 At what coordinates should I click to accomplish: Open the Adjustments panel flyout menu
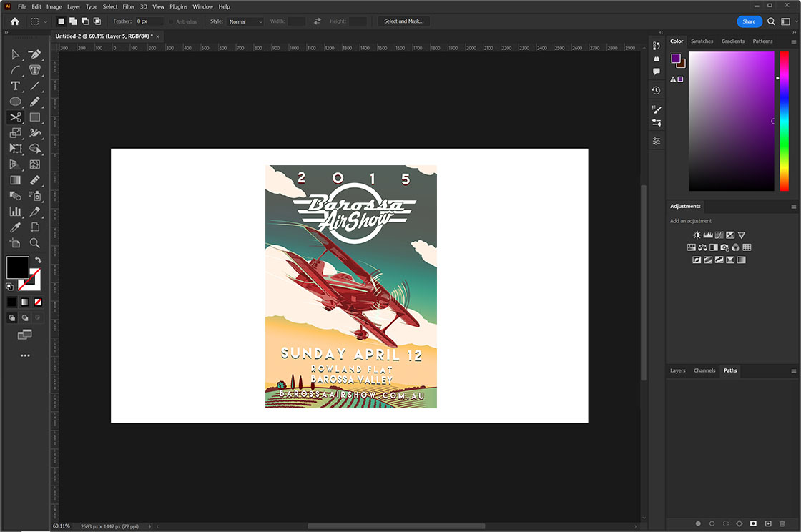793,207
